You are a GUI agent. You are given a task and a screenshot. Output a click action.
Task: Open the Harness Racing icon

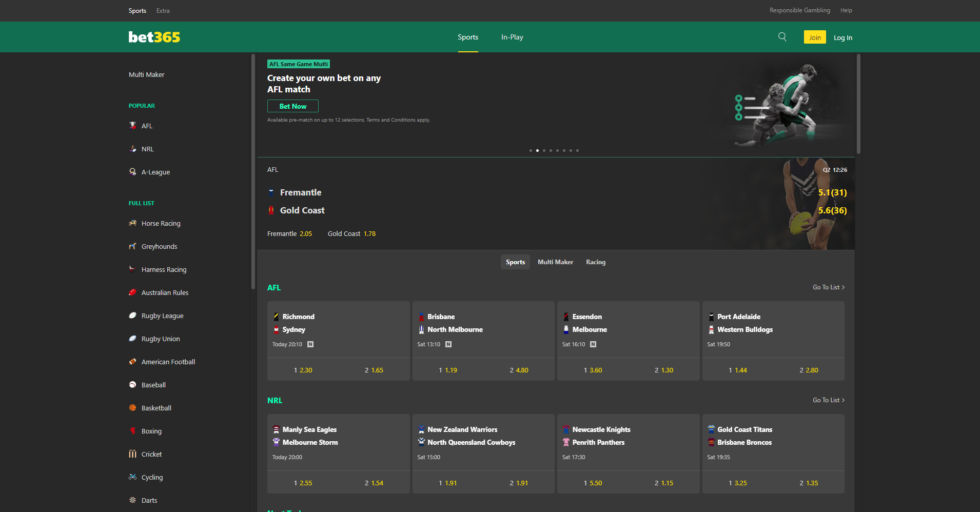[x=133, y=269]
